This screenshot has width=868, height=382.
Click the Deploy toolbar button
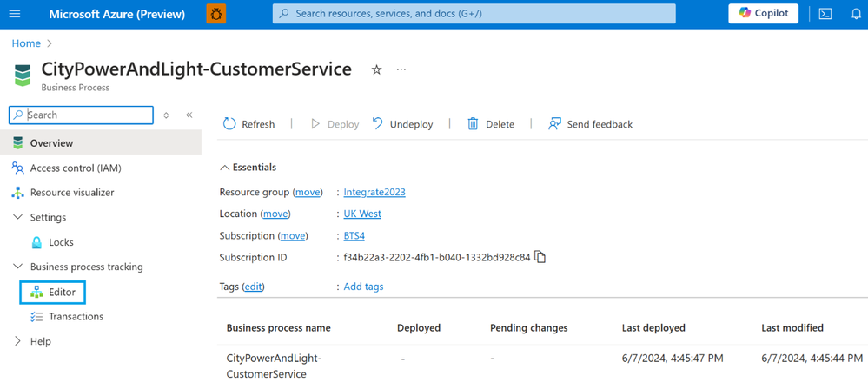(x=335, y=124)
